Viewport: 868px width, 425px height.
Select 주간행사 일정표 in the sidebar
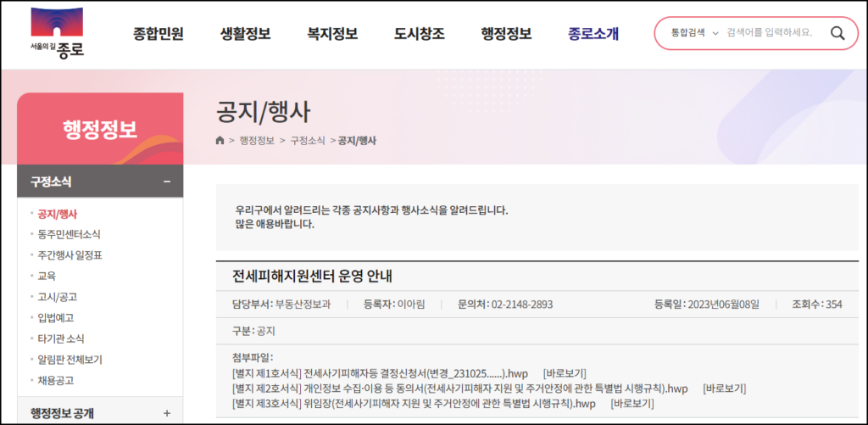coord(70,255)
